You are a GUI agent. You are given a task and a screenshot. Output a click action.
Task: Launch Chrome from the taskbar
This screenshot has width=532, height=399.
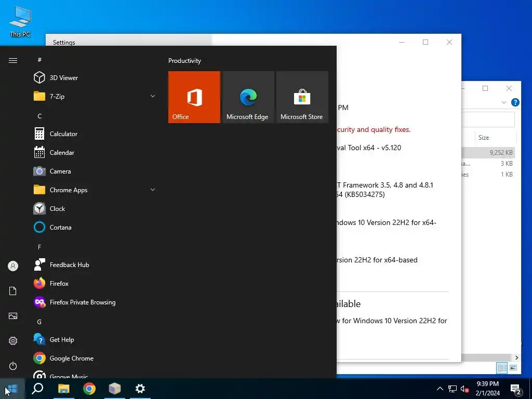[89, 389]
